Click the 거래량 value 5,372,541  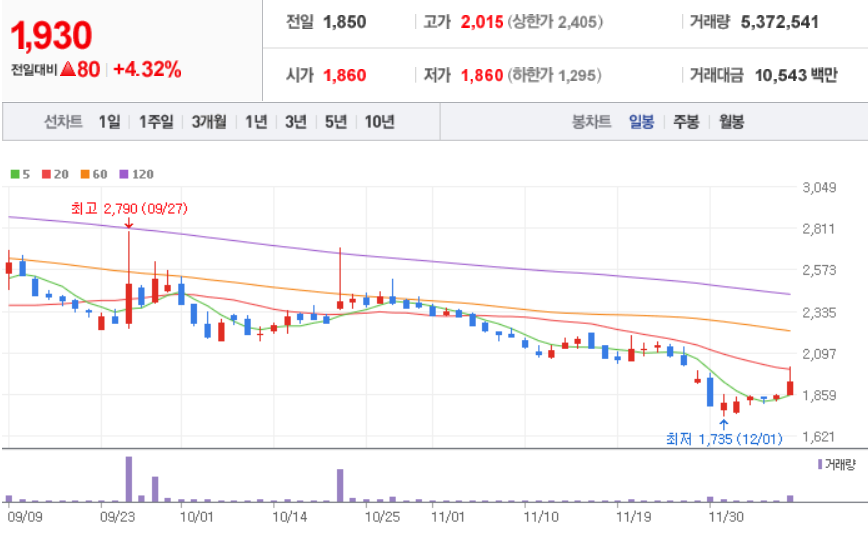779,22
